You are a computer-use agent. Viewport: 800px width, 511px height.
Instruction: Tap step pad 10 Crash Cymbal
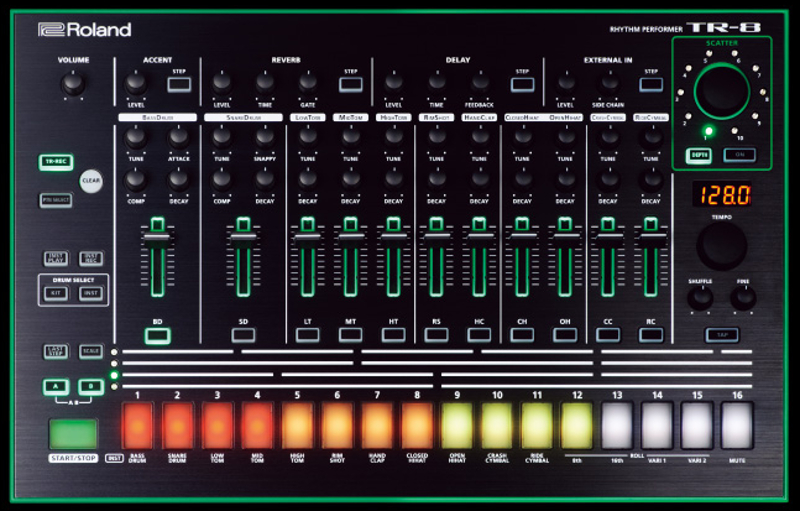(497, 425)
